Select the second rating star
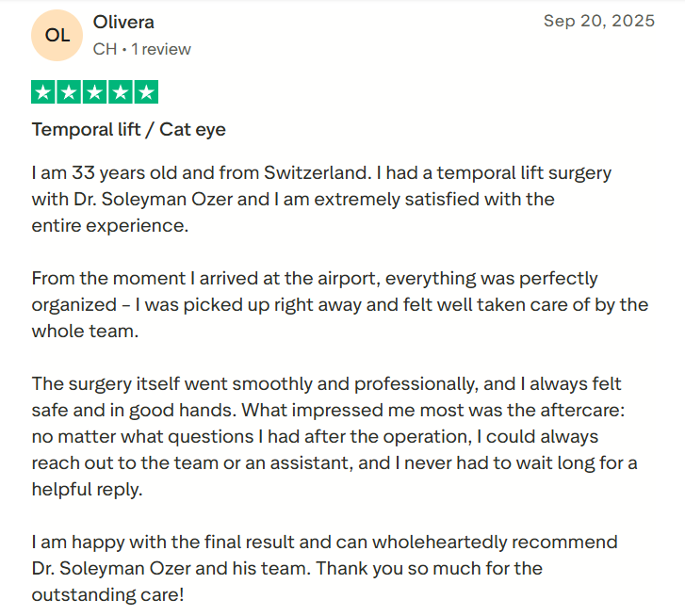 pyautogui.click(x=69, y=92)
